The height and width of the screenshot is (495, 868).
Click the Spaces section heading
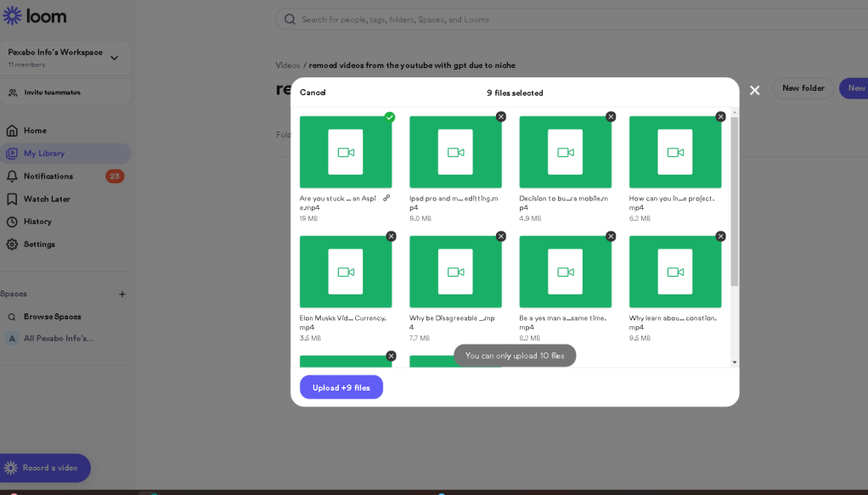tap(14, 294)
